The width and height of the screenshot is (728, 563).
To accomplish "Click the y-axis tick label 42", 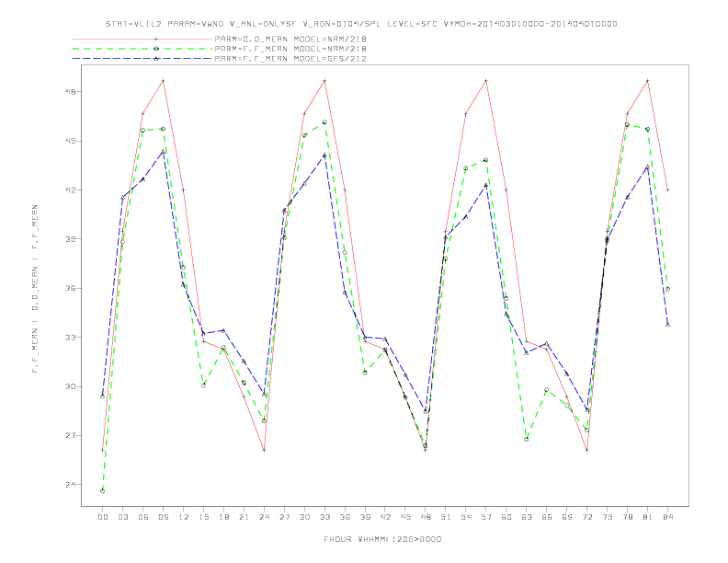I will 71,190.
